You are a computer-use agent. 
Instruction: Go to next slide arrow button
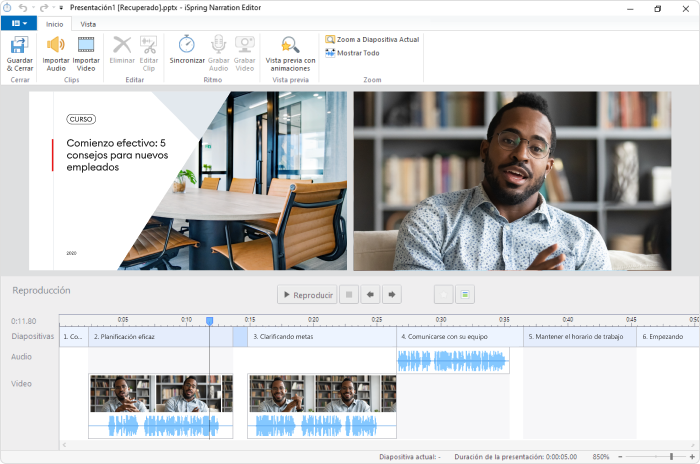(392, 295)
